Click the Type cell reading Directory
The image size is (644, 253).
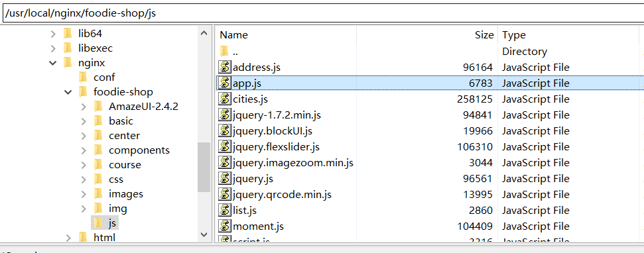coord(525,52)
